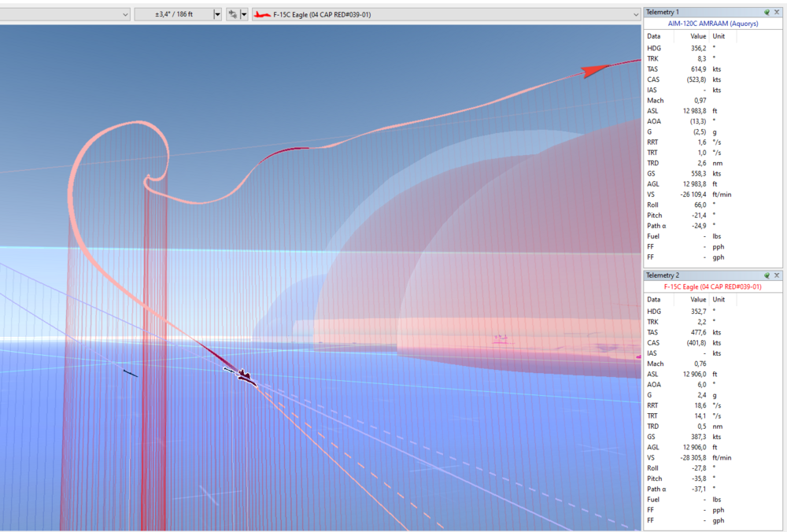Select HDG value 356,2 in Telemetry 1
The width and height of the screenshot is (787, 532).
click(x=698, y=48)
